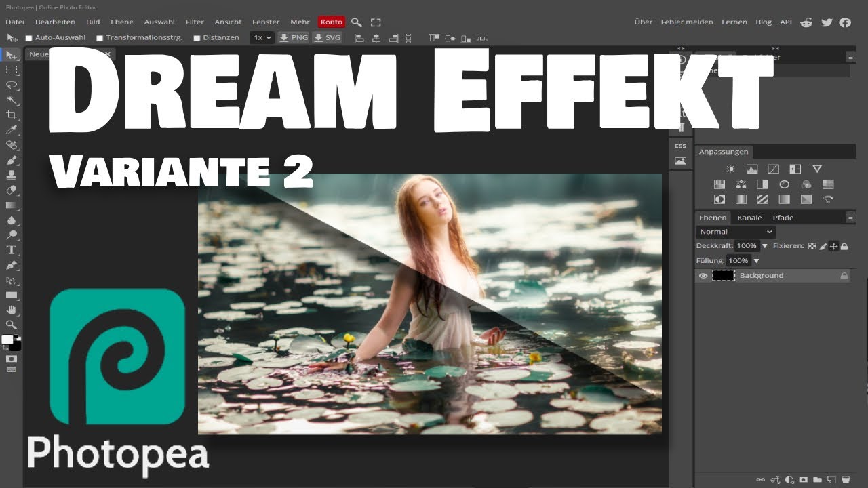Select the Rectangle shape tool

coord(12,296)
